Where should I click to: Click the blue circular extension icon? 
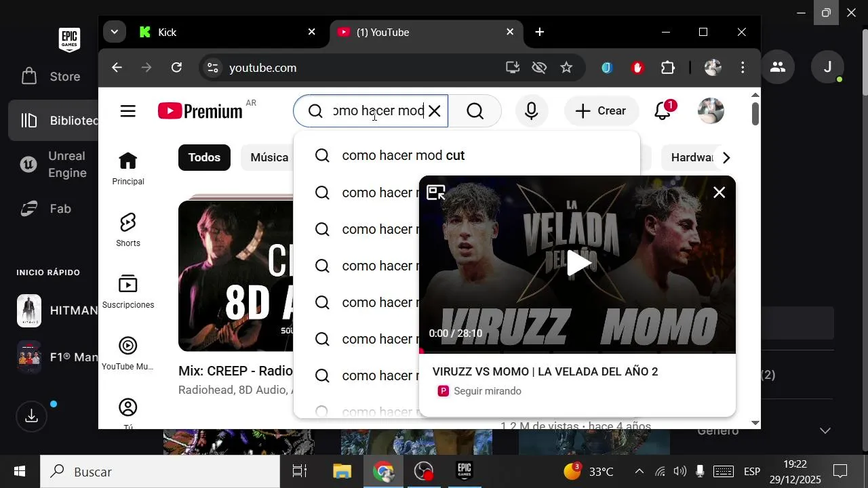click(x=607, y=68)
